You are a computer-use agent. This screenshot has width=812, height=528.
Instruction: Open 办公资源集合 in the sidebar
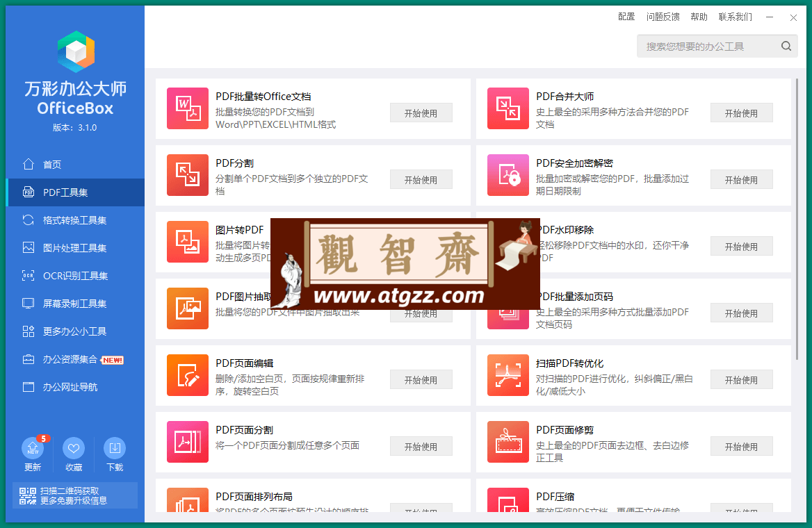point(76,359)
